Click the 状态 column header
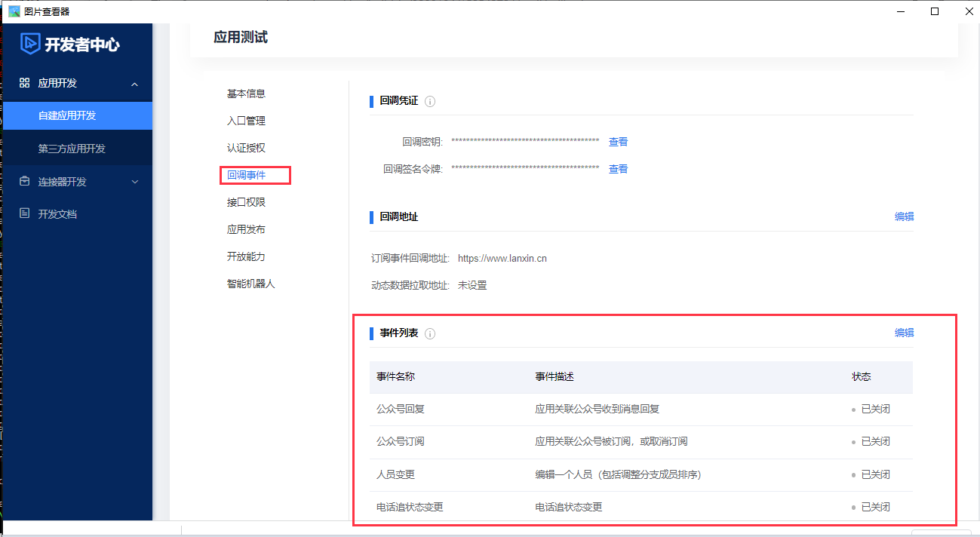980x537 pixels. tap(862, 376)
